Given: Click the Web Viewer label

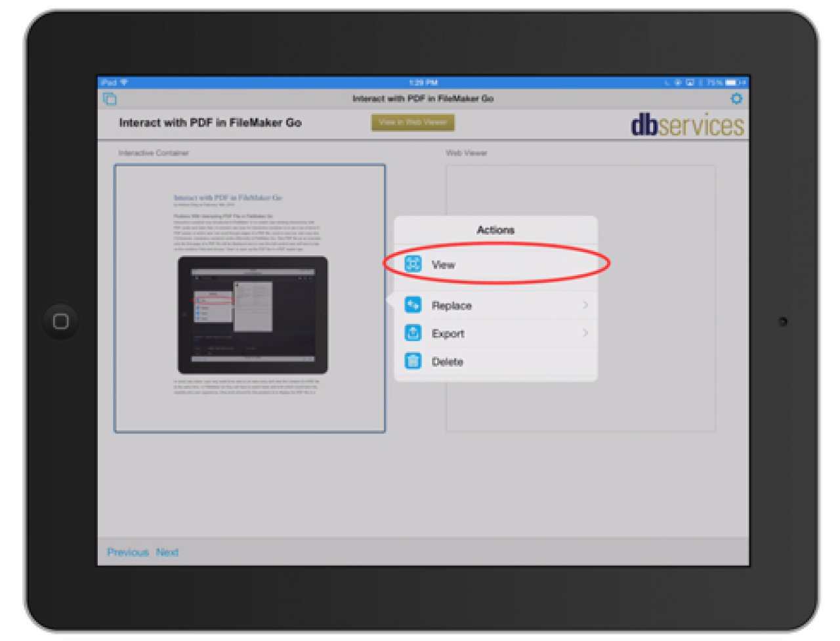Looking at the screenshot, I should pyautogui.click(x=467, y=153).
